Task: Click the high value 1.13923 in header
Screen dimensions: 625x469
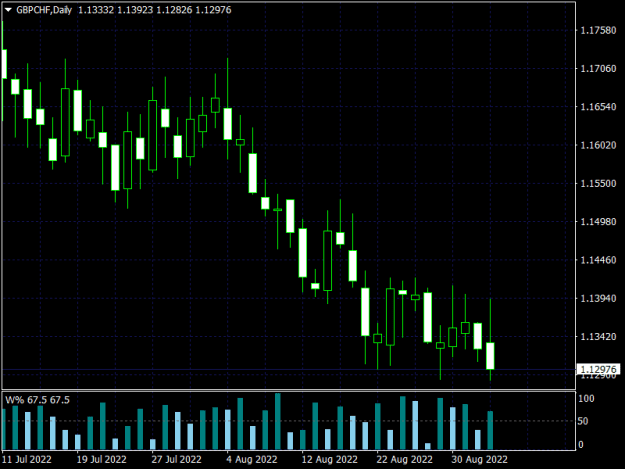Action: coord(135,10)
